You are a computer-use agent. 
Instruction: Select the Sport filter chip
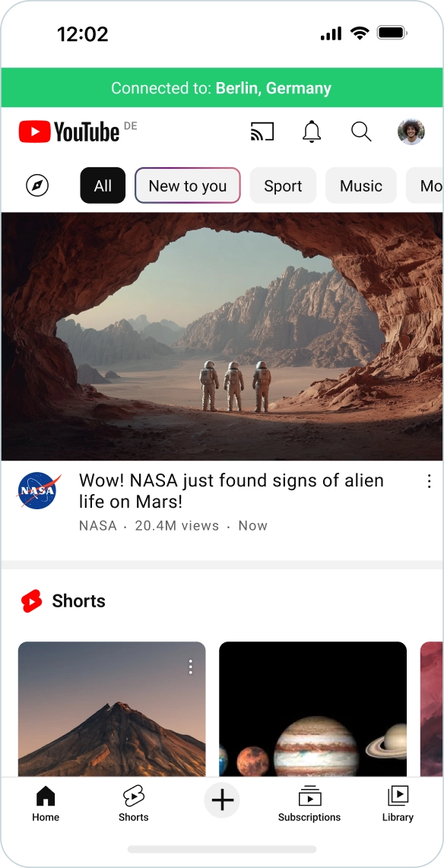[283, 185]
